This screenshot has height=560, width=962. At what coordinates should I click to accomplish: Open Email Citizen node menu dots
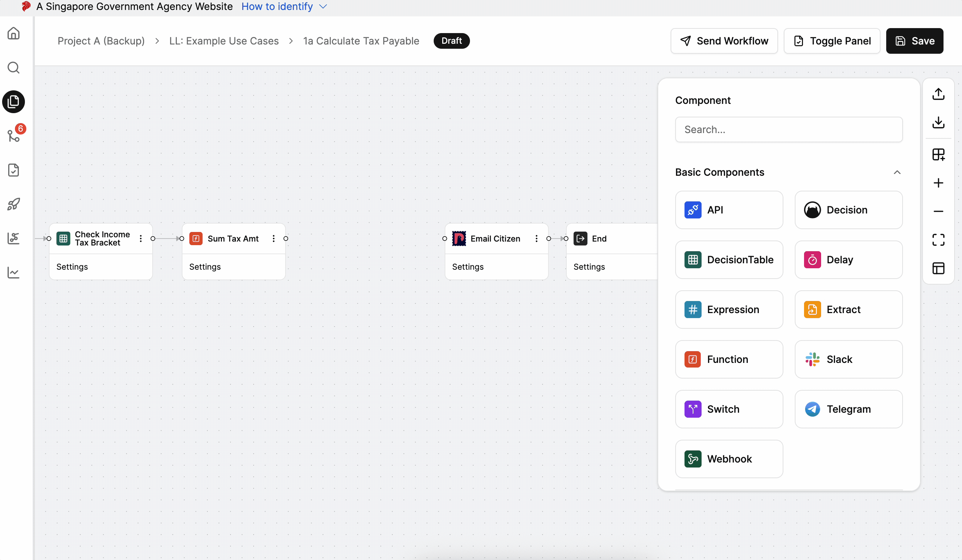(536, 239)
